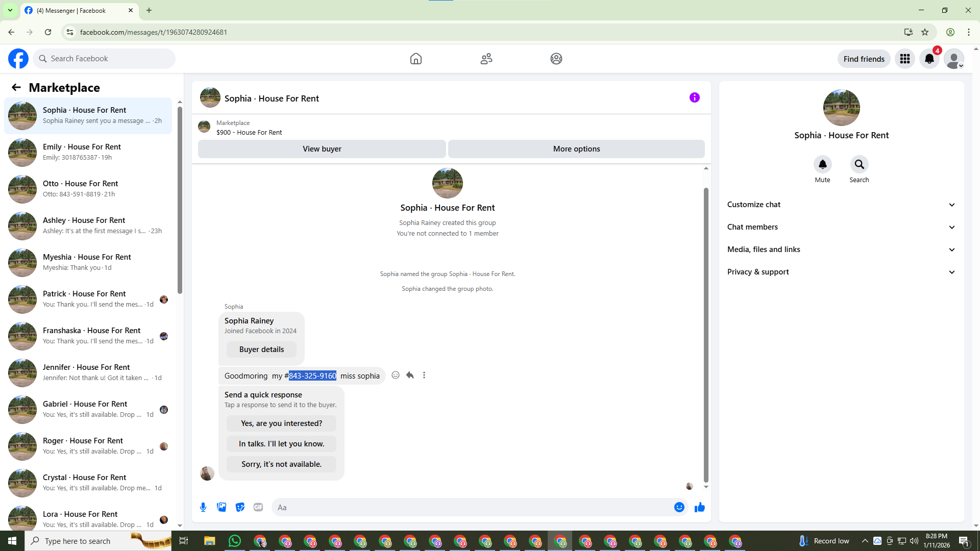Open conversation information icon
This screenshot has width=980, height=551.
click(x=695, y=97)
